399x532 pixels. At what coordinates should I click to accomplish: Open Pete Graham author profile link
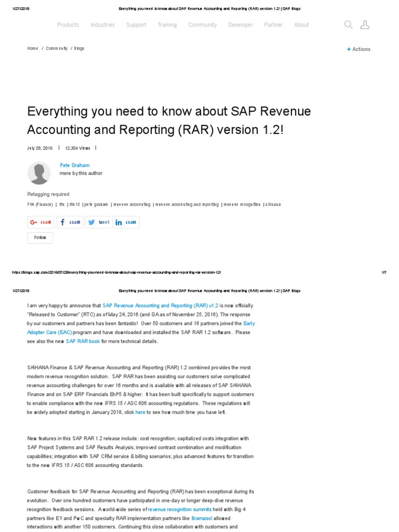point(75,165)
